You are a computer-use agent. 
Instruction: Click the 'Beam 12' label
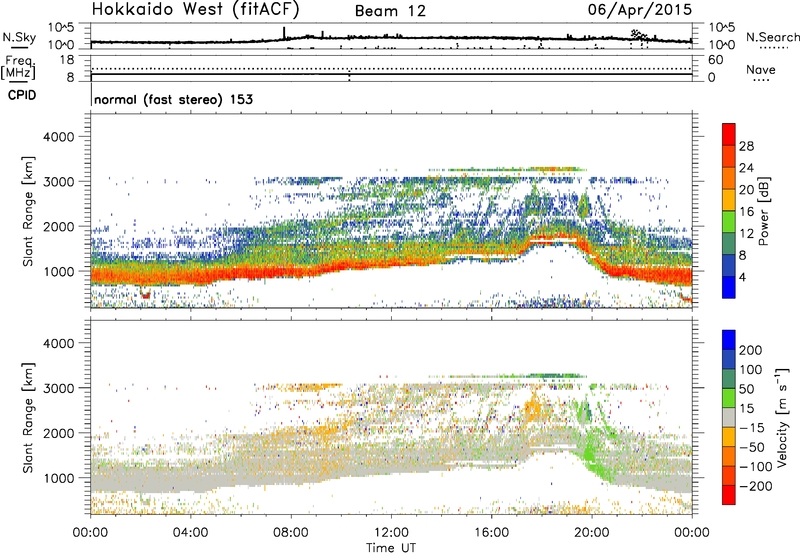point(390,11)
